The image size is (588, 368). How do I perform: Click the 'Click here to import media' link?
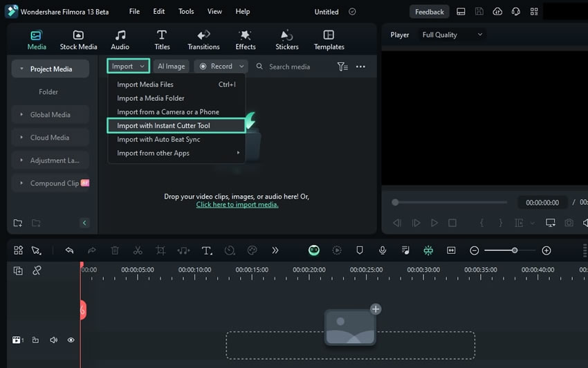(x=237, y=205)
